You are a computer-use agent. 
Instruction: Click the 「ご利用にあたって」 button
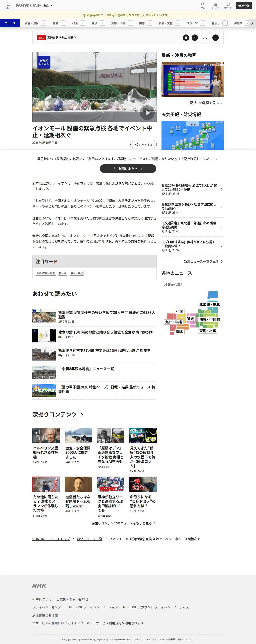click(x=128, y=169)
